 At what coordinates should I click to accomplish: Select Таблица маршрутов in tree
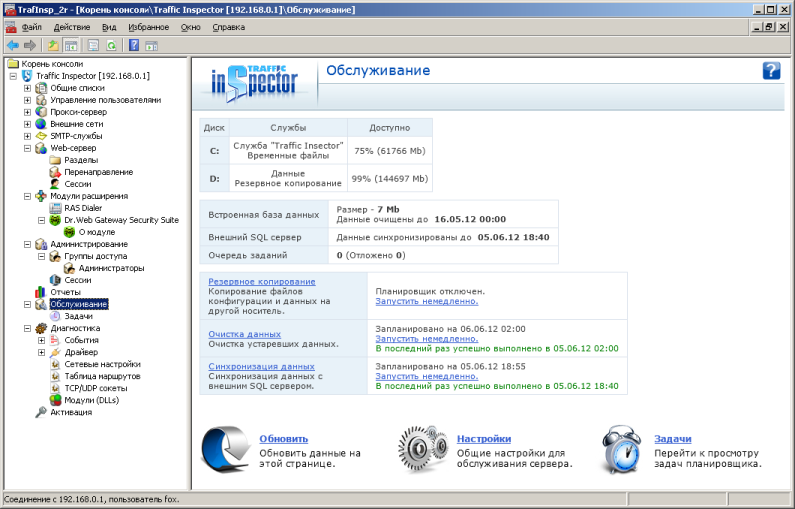pyautogui.click(x=102, y=377)
